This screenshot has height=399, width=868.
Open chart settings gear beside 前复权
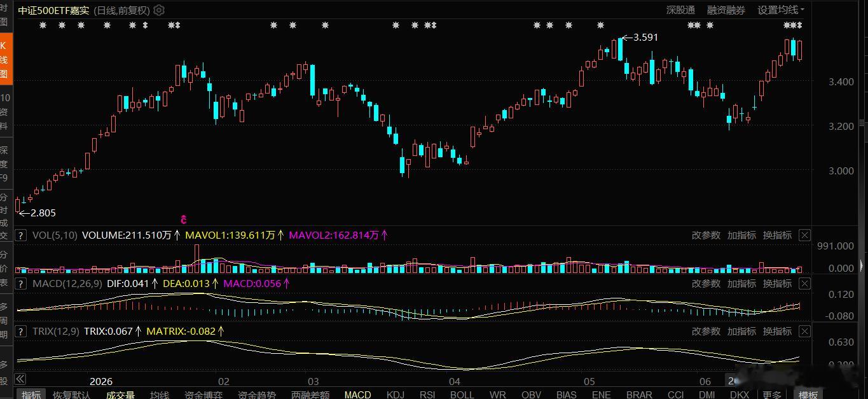(159, 10)
